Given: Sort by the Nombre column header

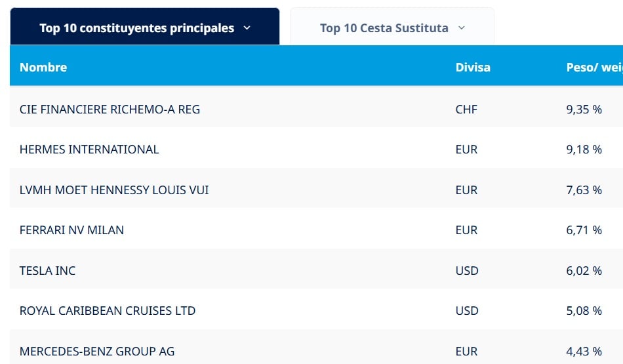Looking at the screenshot, I should pyautogui.click(x=43, y=67).
